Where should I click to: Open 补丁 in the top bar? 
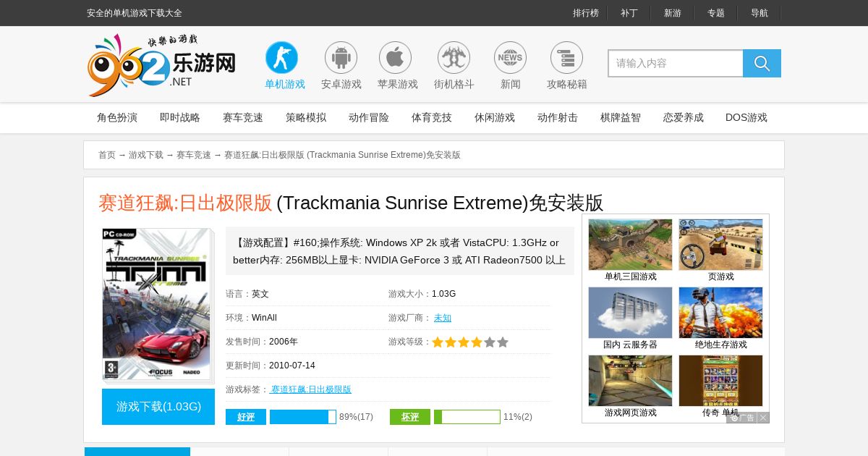[629, 13]
